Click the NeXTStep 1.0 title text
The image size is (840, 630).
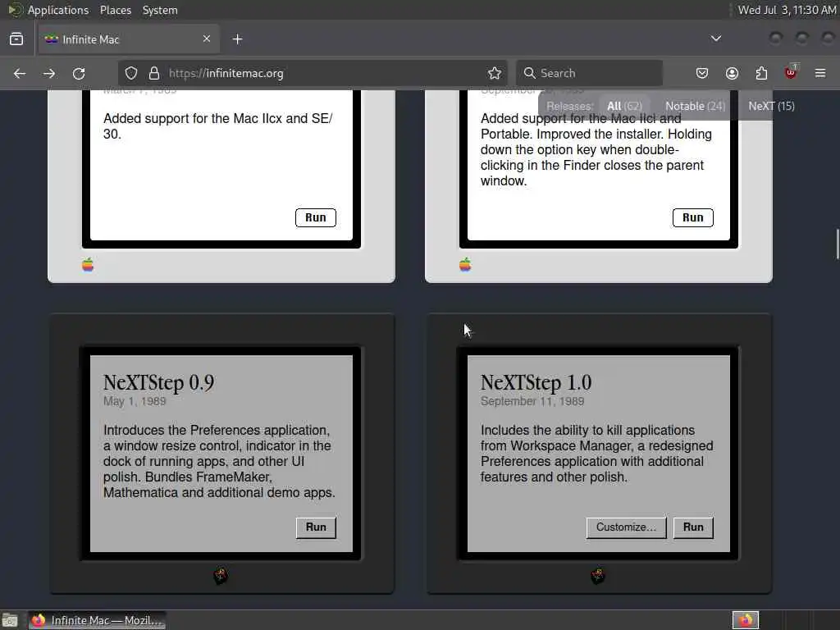536,382
